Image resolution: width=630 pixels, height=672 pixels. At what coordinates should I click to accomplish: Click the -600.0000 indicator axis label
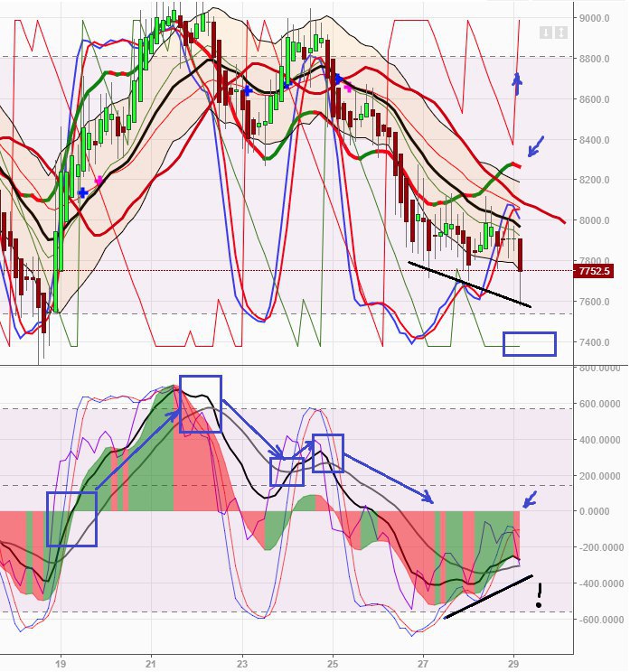[601, 620]
